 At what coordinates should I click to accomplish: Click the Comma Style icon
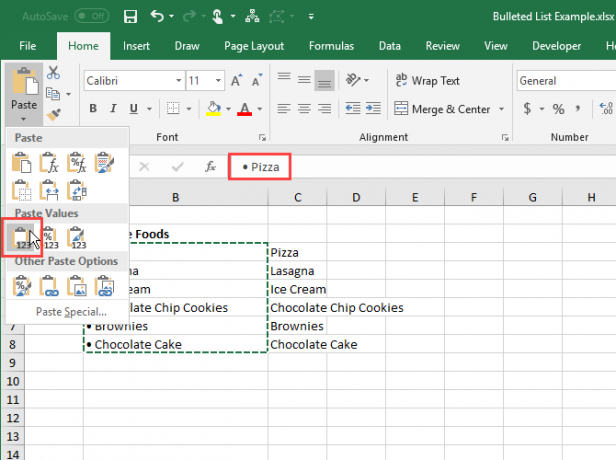tap(578, 108)
